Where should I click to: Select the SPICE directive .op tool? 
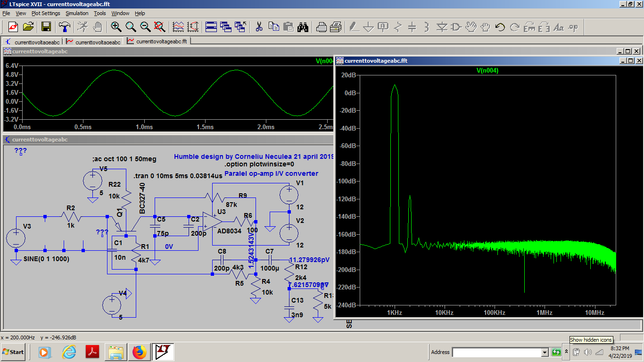pyautogui.click(x=573, y=26)
